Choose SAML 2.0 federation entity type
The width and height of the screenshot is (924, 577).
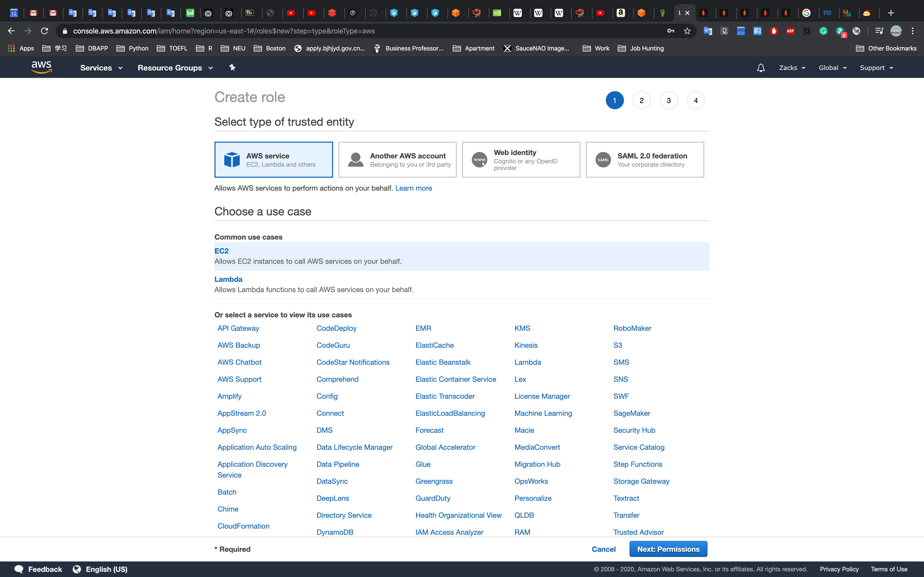pos(645,159)
